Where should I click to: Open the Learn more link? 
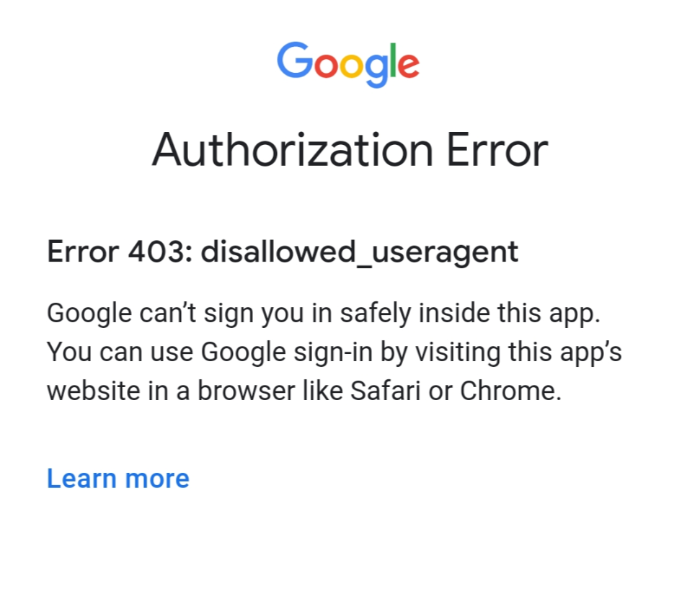click(118, 479)
